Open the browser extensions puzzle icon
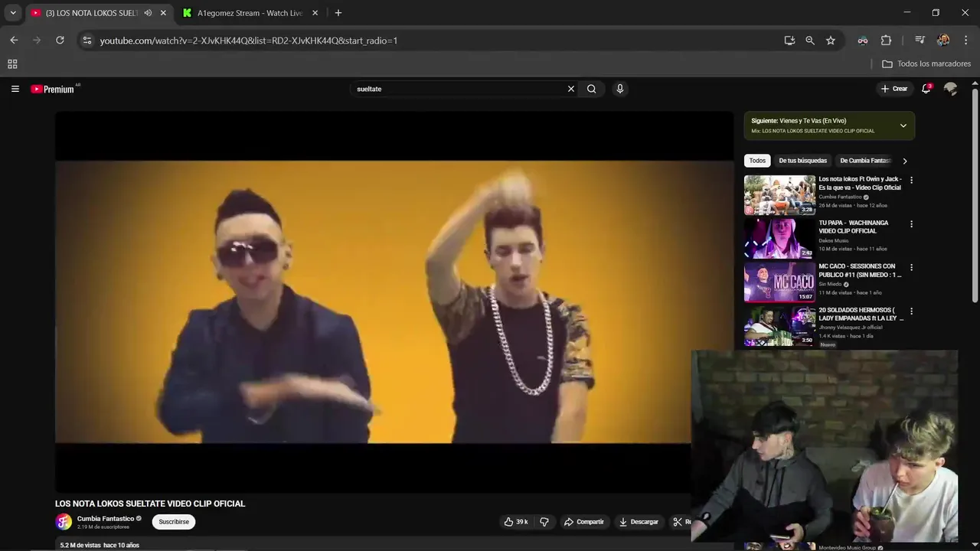The height and width of the screenshot is (551, 980). (887, 41)
